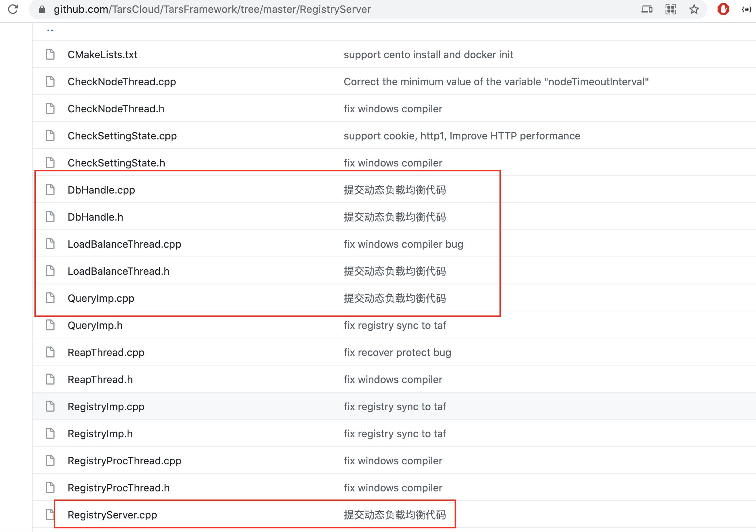Open commit about nodeTimeoutInterval minimum value
The image size is (756, 532).
click(496, 82)
